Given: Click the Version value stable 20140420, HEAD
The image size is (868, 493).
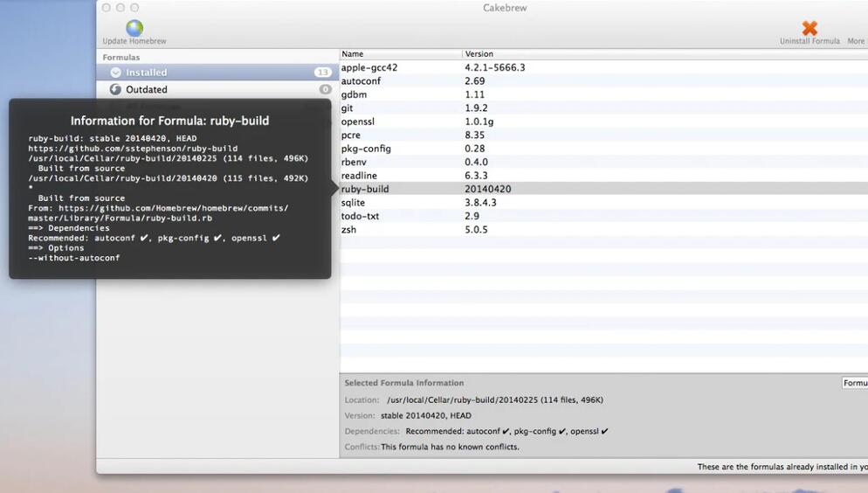Looking at the screenshot, I should (x=425, y=415).
